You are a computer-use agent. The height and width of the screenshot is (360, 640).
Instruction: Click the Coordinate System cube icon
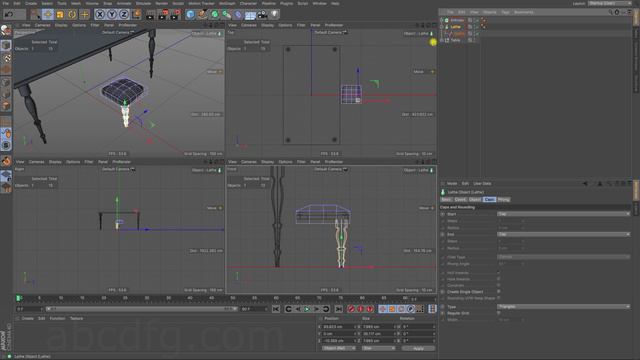137,15
